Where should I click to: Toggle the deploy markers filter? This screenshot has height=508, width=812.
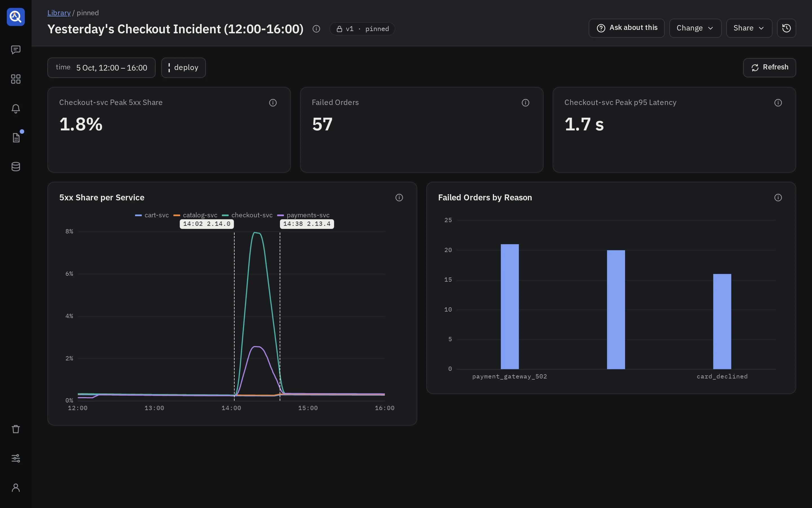pos(183,68)
